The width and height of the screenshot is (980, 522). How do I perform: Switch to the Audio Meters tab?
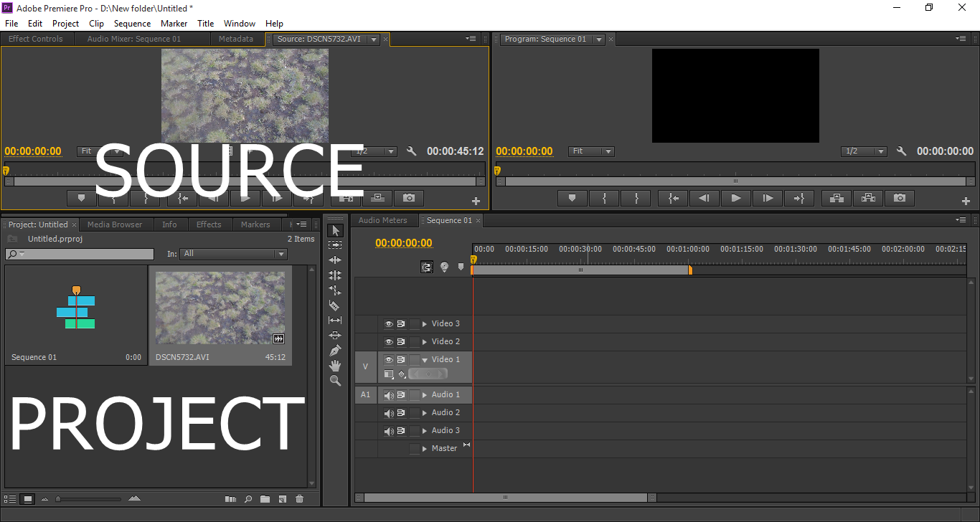pos(382,220)
